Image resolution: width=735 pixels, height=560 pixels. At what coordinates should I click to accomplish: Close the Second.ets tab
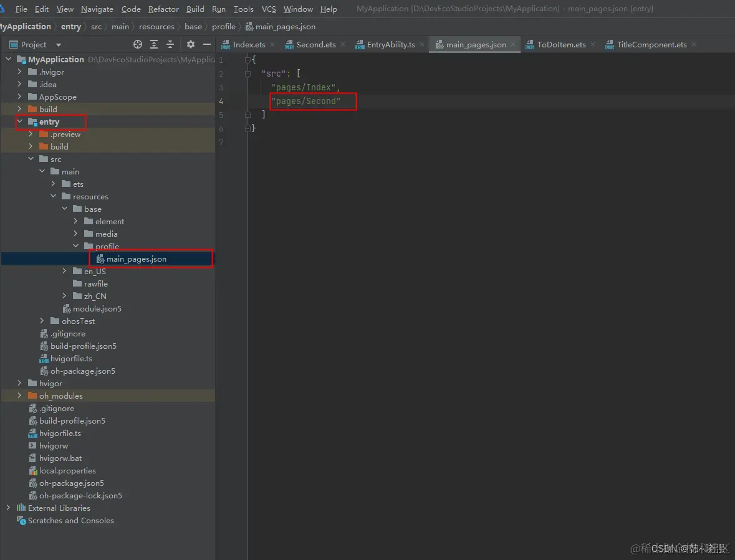click(x=343, y=44)
